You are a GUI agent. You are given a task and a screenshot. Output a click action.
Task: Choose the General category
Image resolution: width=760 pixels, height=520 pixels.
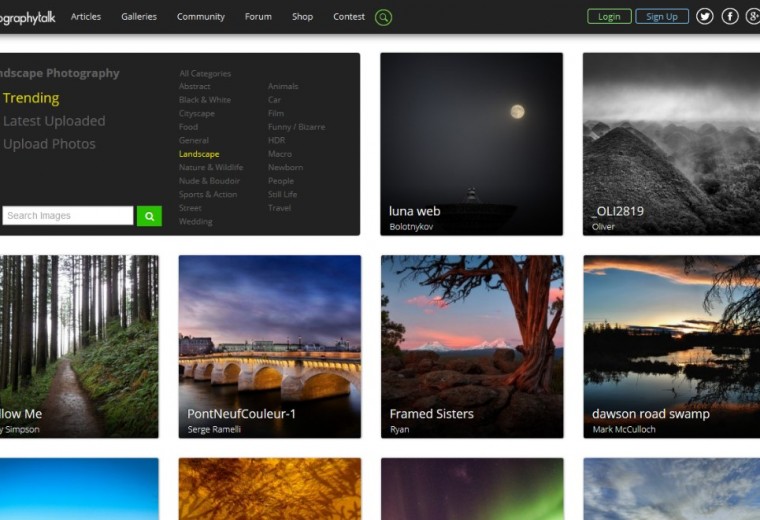(193, 141)
